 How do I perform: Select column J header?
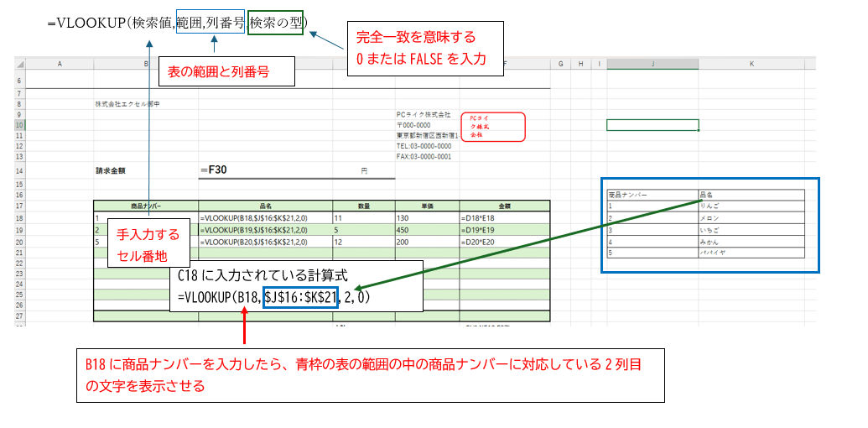pos(652,65)
